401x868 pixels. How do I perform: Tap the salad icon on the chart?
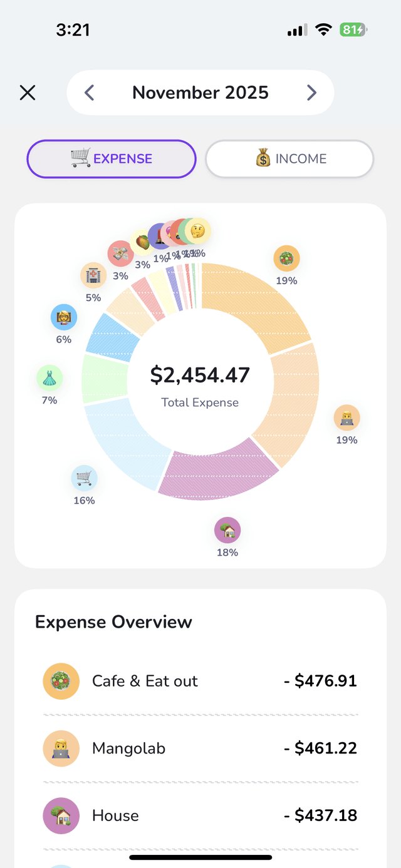point(286,258)
